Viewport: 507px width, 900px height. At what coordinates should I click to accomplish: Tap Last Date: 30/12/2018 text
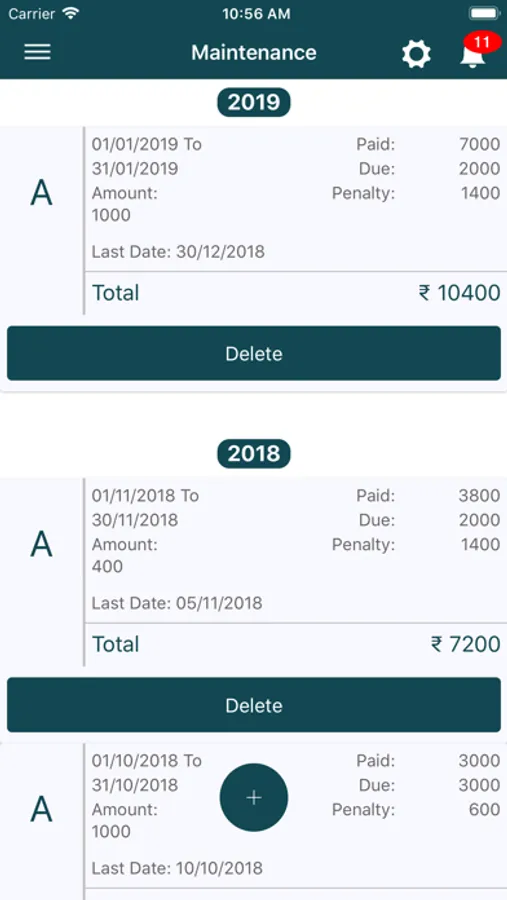pos(178,251)
